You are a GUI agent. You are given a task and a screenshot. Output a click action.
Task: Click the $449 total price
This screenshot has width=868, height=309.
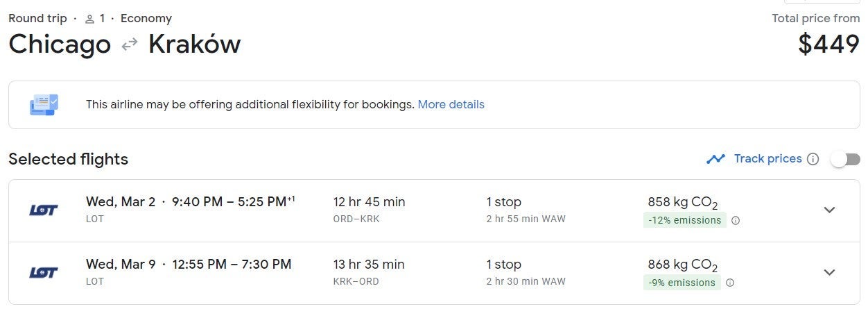828,44
